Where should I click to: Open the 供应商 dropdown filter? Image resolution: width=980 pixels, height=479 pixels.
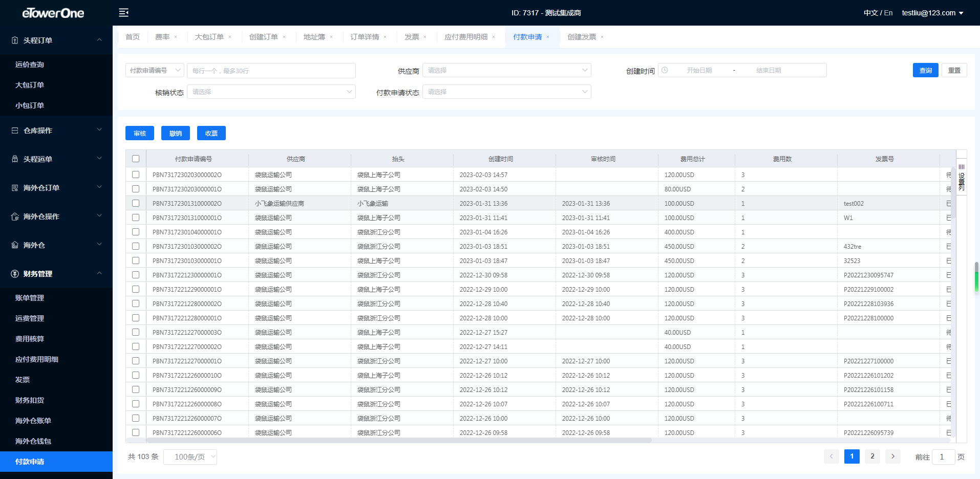point(506,70)
